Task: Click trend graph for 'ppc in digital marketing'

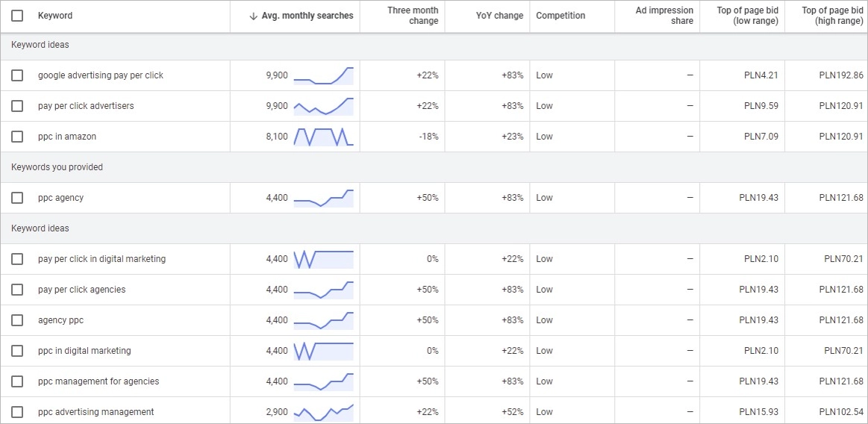Action: [x=323, y=351]
